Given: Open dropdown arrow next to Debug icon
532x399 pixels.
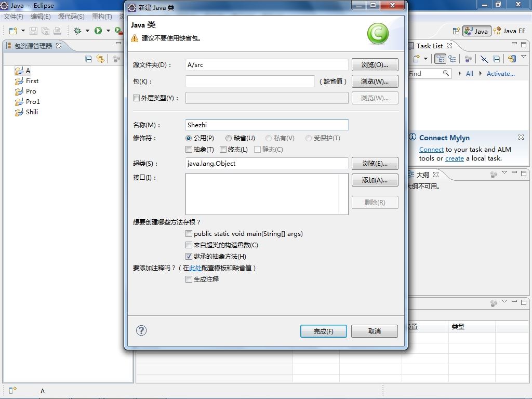Looking at the screenshot, I should point(87,31).
